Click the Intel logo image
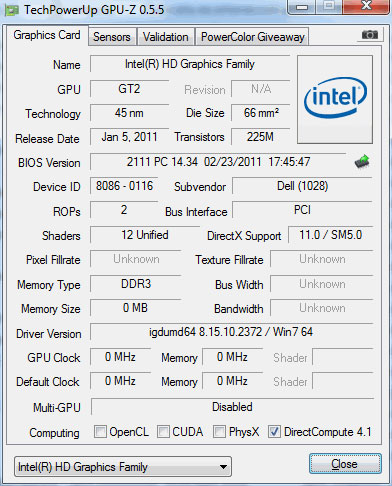The width and height of the screenshot is (392, 486). (x=335, y=99)
